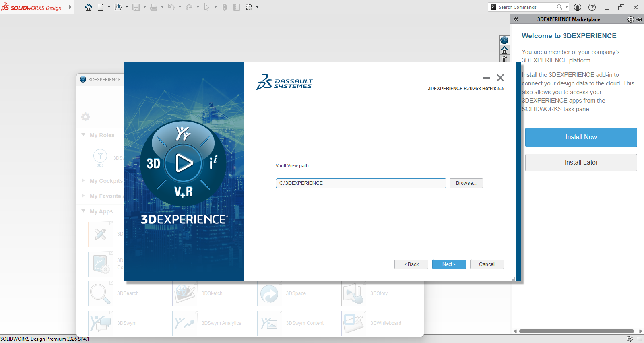Launch the 3DSketch app icon
This screenshot has width=644, height=343.
(185, 293)
